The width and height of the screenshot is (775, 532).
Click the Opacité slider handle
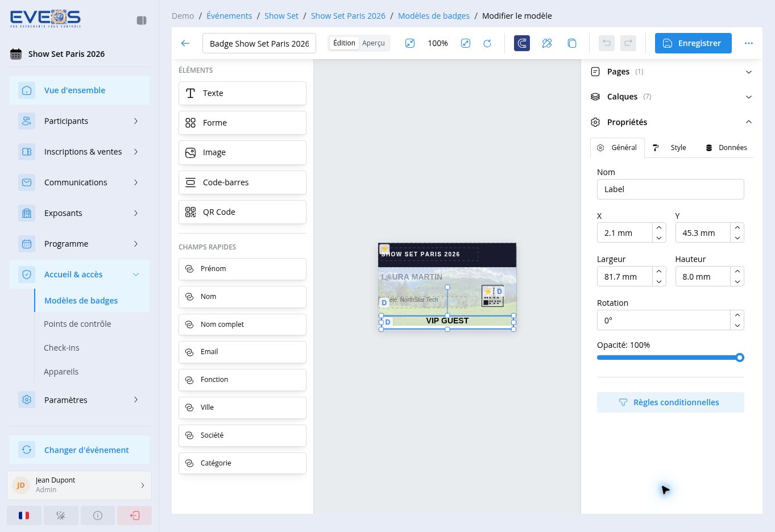(x=740, y=358)
